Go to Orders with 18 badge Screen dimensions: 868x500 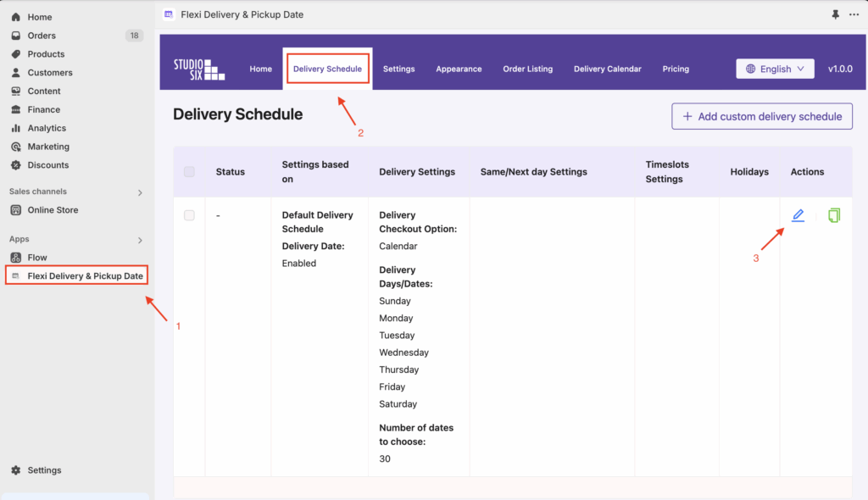pos(42,36)
